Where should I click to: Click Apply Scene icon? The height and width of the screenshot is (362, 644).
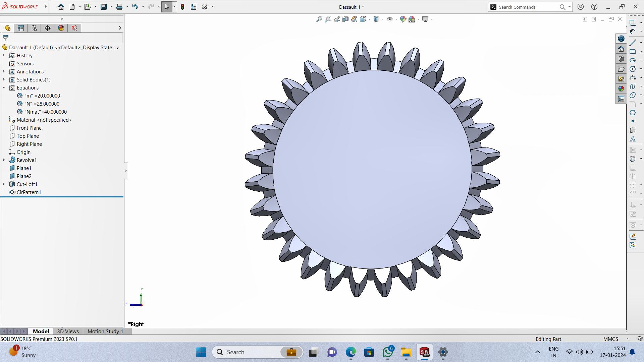412,19
